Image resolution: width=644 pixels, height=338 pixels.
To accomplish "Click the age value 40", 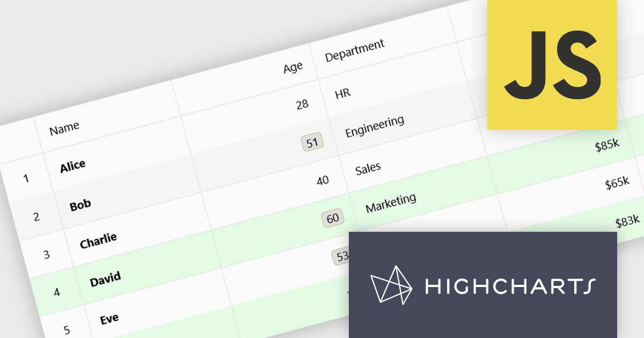I will [323, 181].
